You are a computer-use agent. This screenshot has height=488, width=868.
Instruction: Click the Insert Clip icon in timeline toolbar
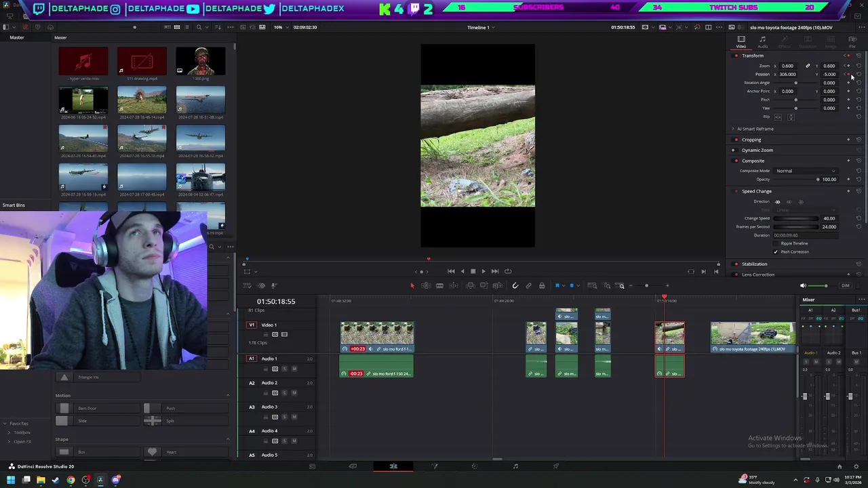coord(471,285)
